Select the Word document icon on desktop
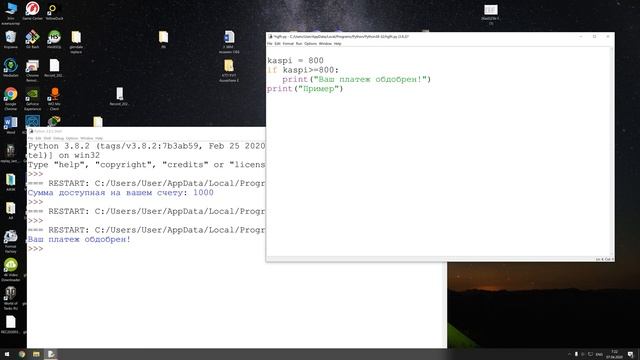Viewport: 640px width, 360px height. point(229,42)
